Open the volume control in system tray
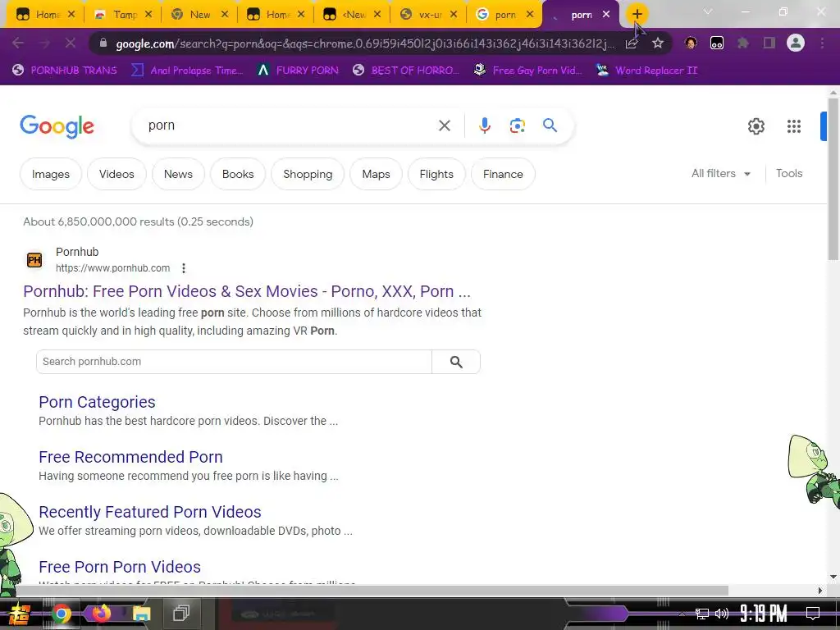 [722, 614]
